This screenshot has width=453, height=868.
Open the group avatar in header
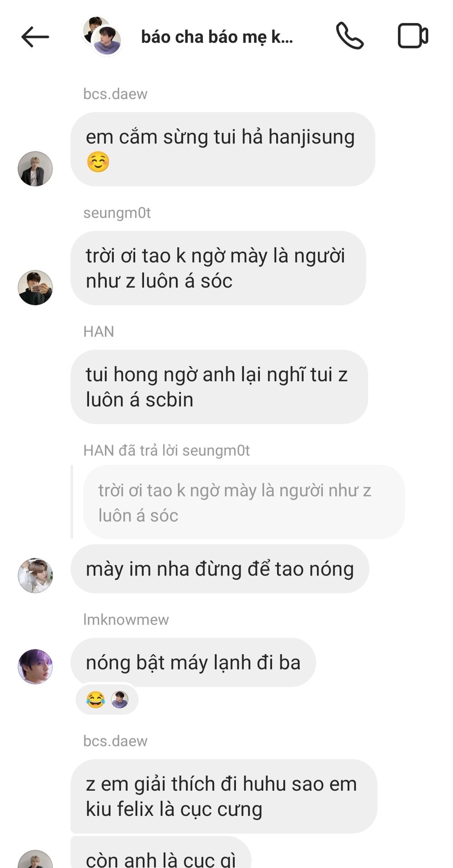[102, 36]
